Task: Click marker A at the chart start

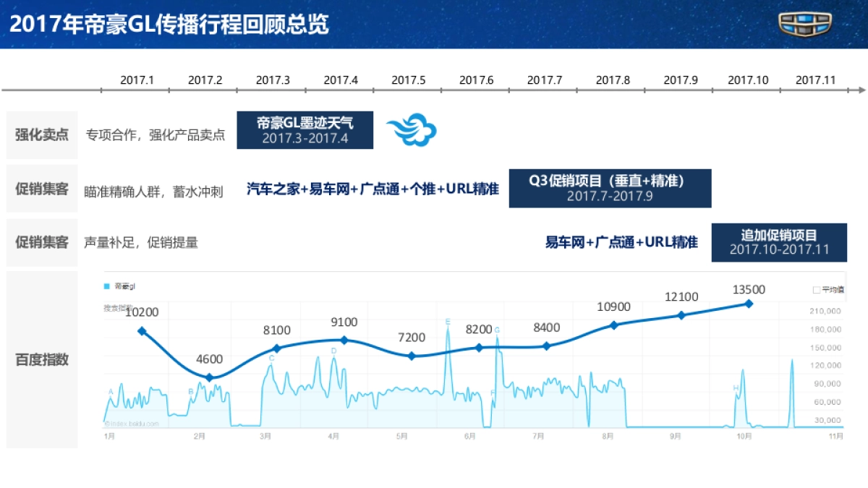Action: click(110, 391)
